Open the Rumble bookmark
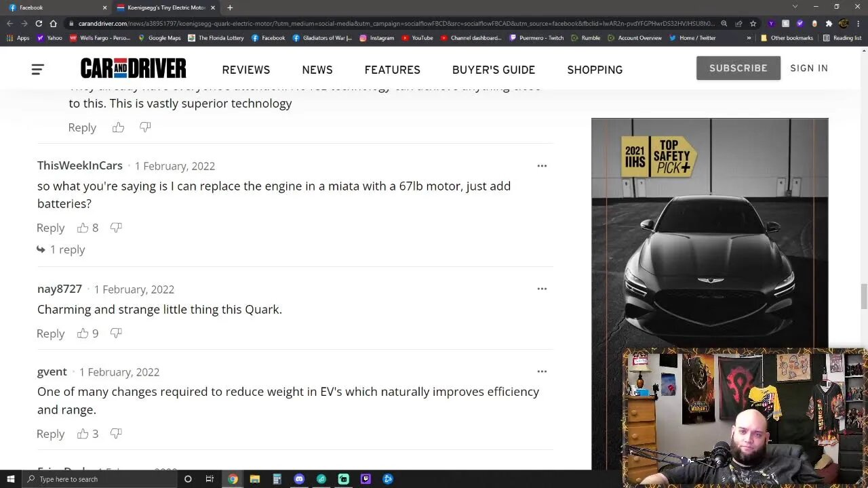The image size is (868, 488). pos(586,38)
